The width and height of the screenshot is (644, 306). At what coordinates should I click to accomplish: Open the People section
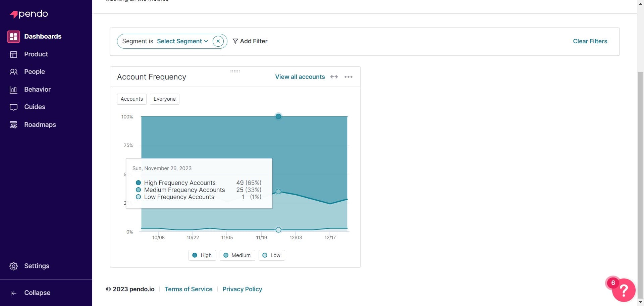click(35, 71)
